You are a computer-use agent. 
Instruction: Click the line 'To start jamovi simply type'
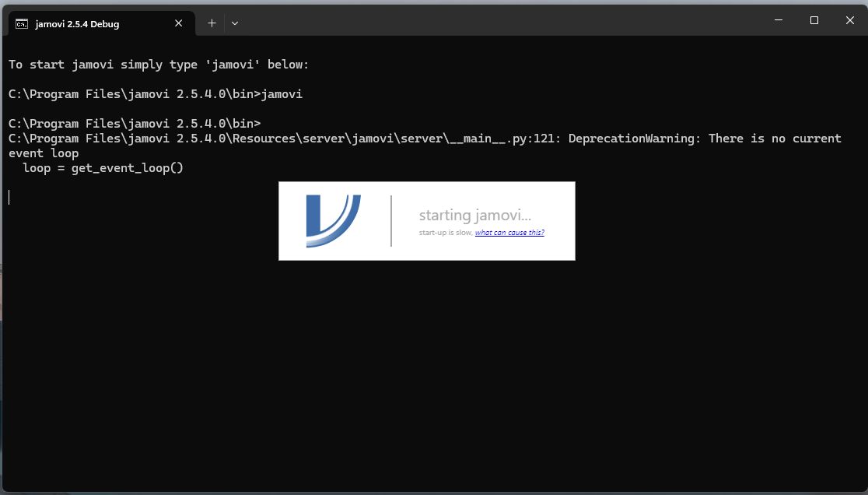[x=159, y=65]
